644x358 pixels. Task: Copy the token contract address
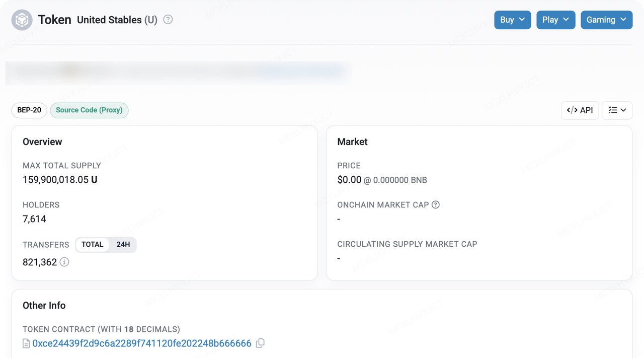260,343
